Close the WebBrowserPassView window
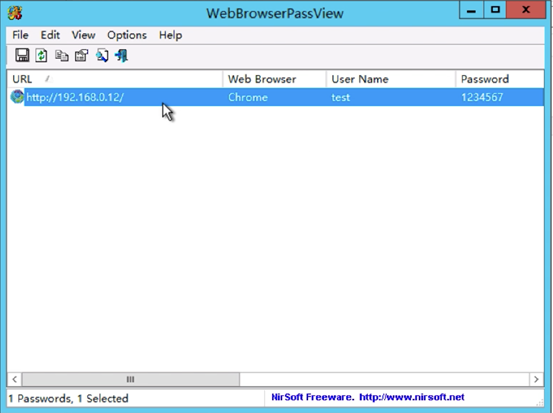553x413 pixels. (x=526, y=10)
